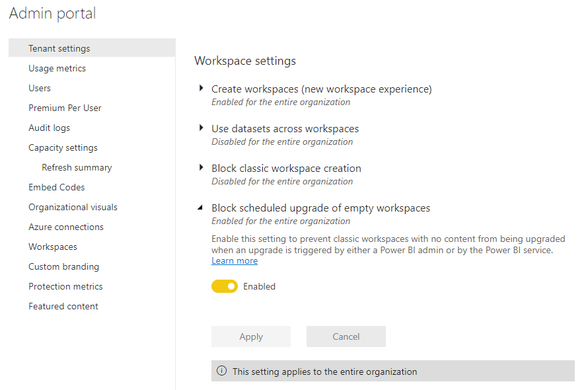588x390 pixels.
Task: Open Refresh summary sub-item
Action: pos(77,167)
